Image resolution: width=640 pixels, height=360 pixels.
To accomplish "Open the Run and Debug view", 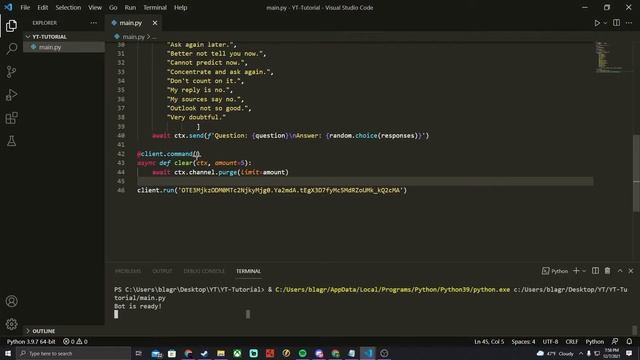I will point(11,95).
